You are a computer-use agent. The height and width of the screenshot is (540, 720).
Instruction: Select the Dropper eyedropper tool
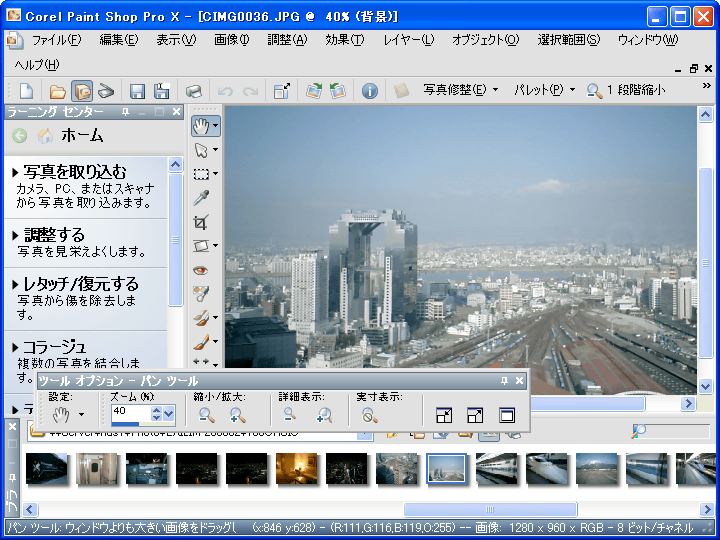click(201, 198)
